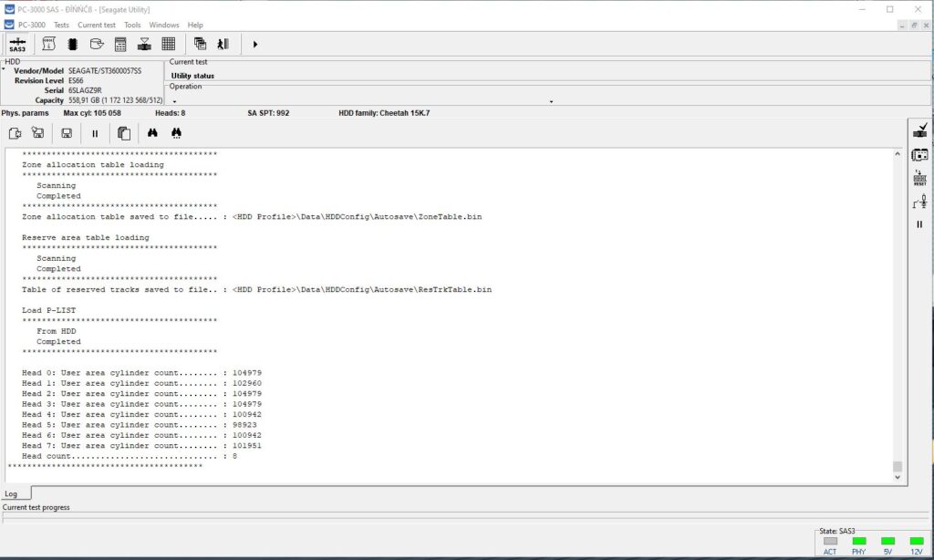Open the Current test menu
934x560 pixels.
97,25
